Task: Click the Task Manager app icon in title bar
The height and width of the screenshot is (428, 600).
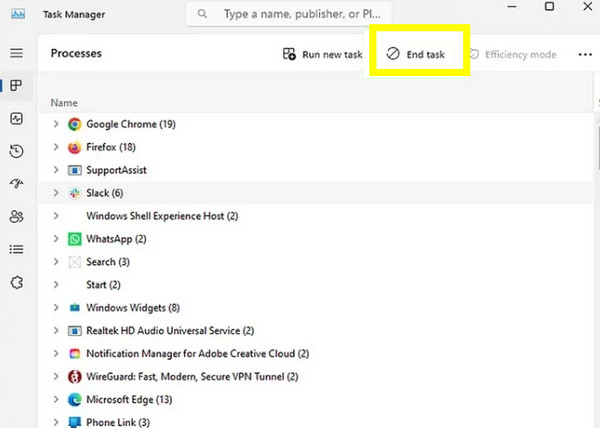Action: pyautogui.click(x=18, y=14)
